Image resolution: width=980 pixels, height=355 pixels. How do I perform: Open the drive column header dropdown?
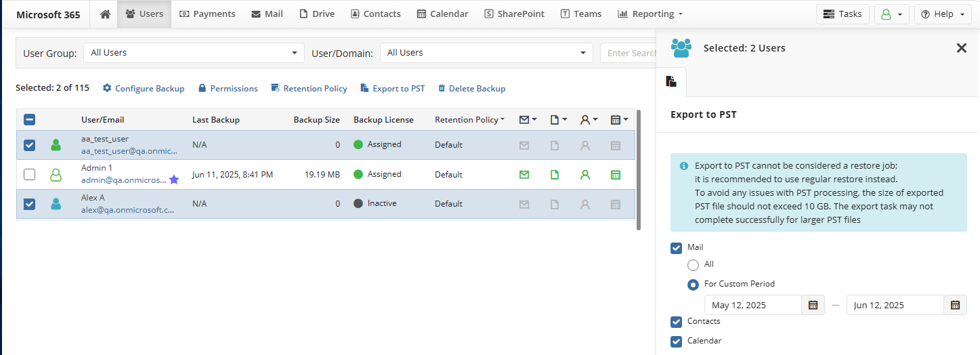558,120
